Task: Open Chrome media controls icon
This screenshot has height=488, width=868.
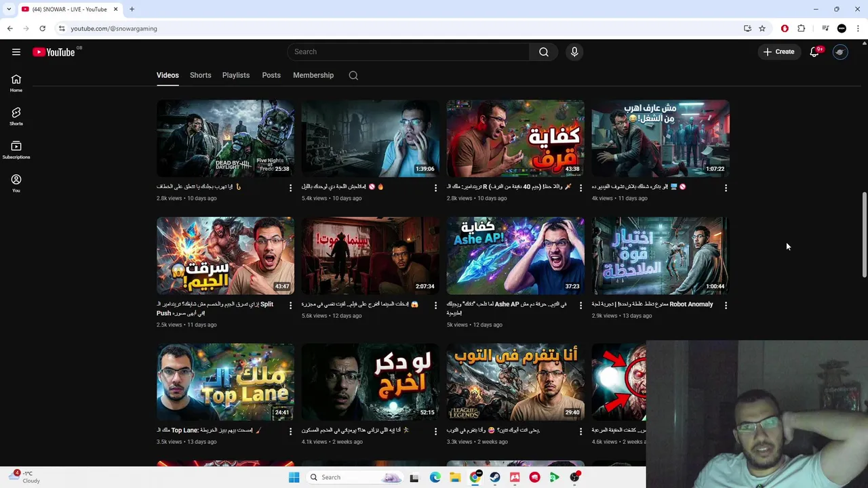Action: pyautogui.click(x=825, y=28)
